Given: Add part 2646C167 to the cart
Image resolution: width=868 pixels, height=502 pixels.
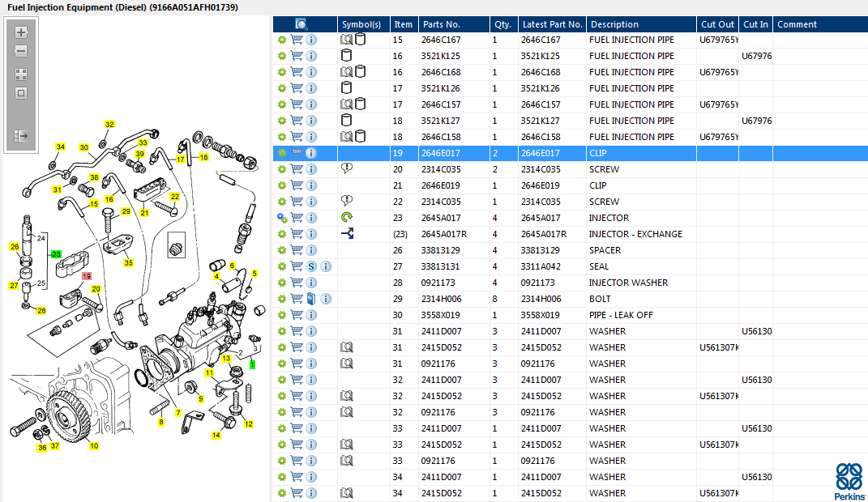Looking at the screenshot, I should coord(297,40).
